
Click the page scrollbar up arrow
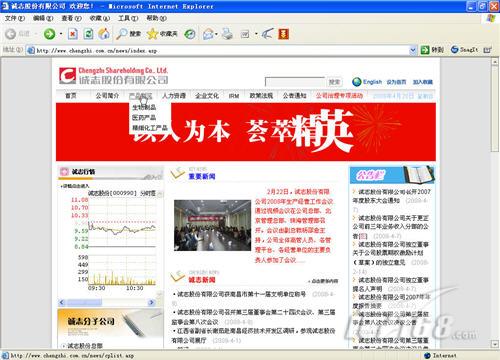click(x=495, y=62)
